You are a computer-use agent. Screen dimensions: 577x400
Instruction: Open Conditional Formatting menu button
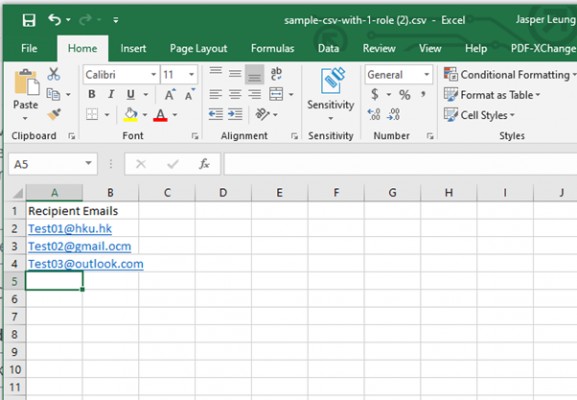click(x=510, y=75)
